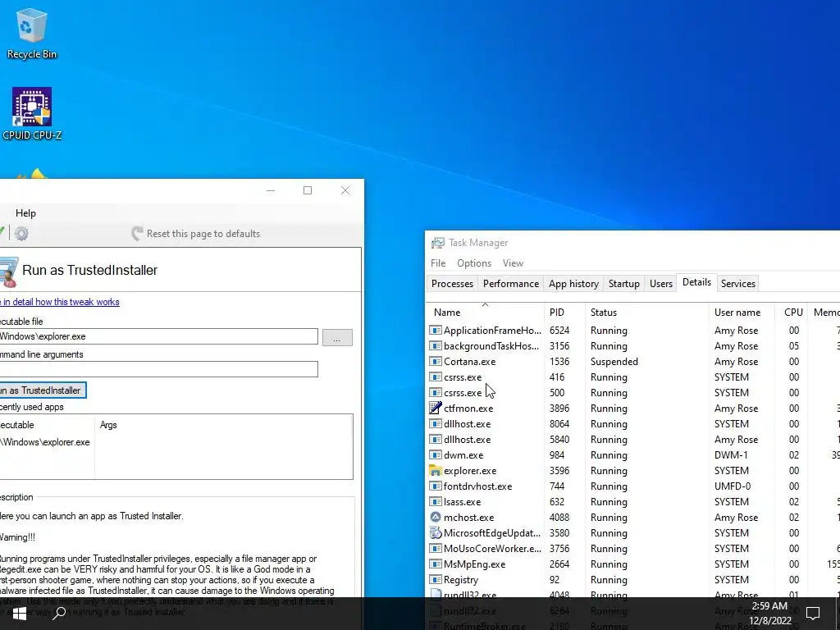This screenshot has height=630, width=840.
Task: Switch to the App history tab
Action: click(573, 284)
